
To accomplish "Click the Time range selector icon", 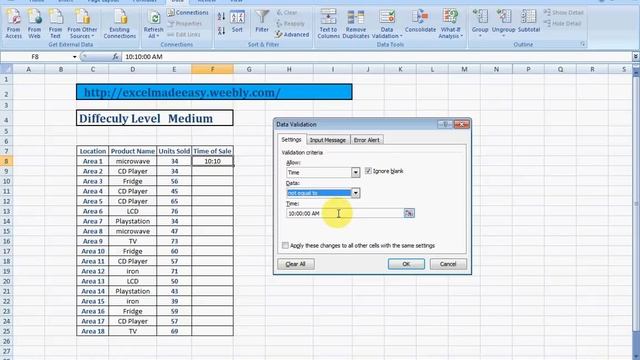I will click(409, 213).
